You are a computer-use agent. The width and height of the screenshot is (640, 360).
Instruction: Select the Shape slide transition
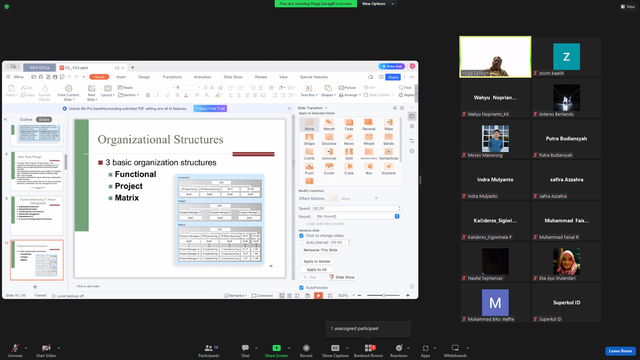click(x=309, y=139)
